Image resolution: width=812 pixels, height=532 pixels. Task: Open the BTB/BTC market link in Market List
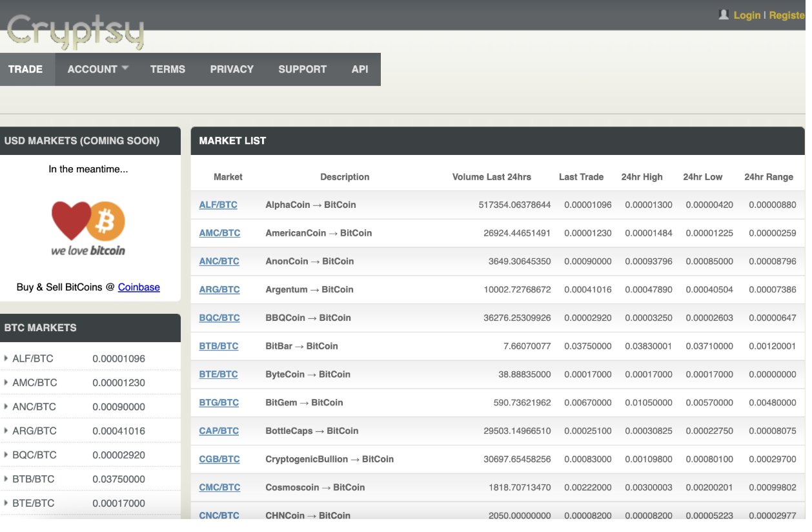[219, 346]
